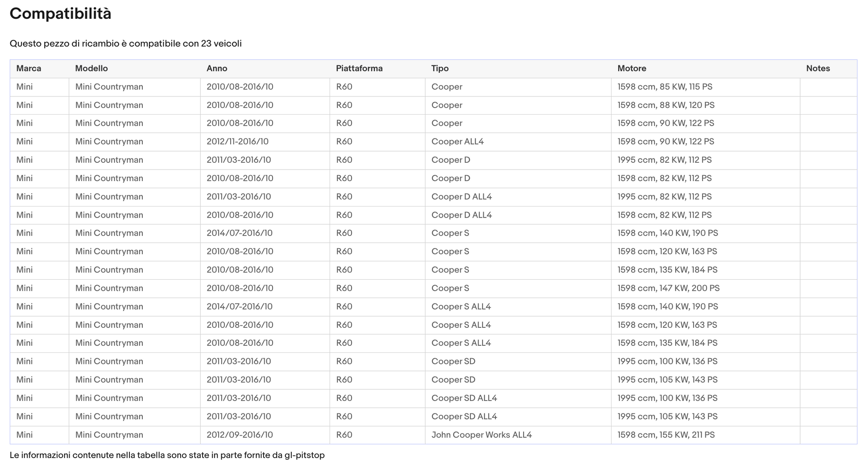
Task: Click the 147 KW, 200 PS engine cell
Action: pyautogui.click(x=668, y=289)
